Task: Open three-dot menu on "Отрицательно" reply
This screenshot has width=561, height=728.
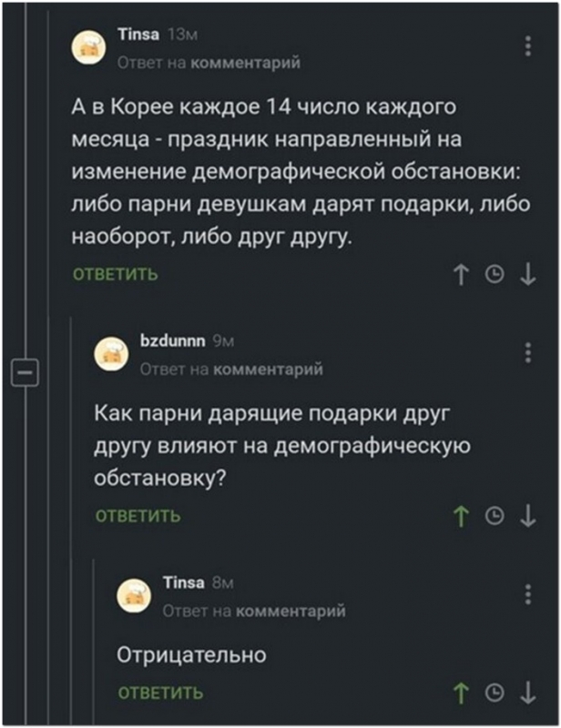Action: point(529,594)
